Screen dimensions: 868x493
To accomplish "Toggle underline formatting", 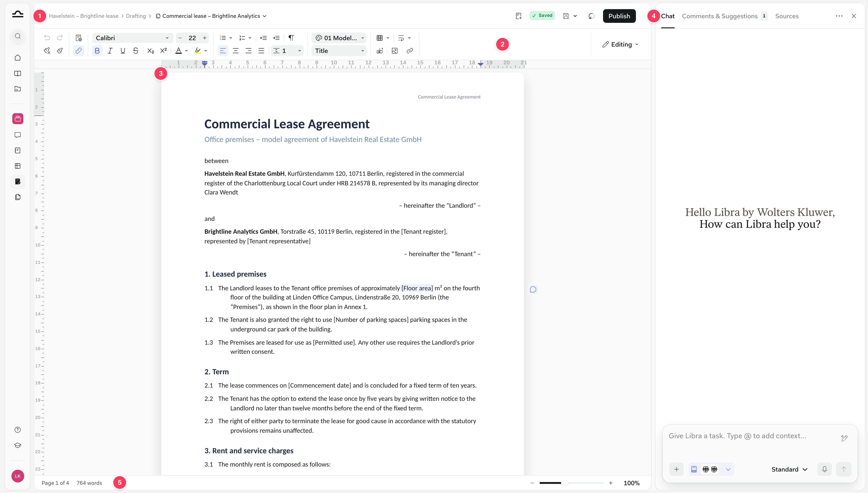I will coord(123,51).
